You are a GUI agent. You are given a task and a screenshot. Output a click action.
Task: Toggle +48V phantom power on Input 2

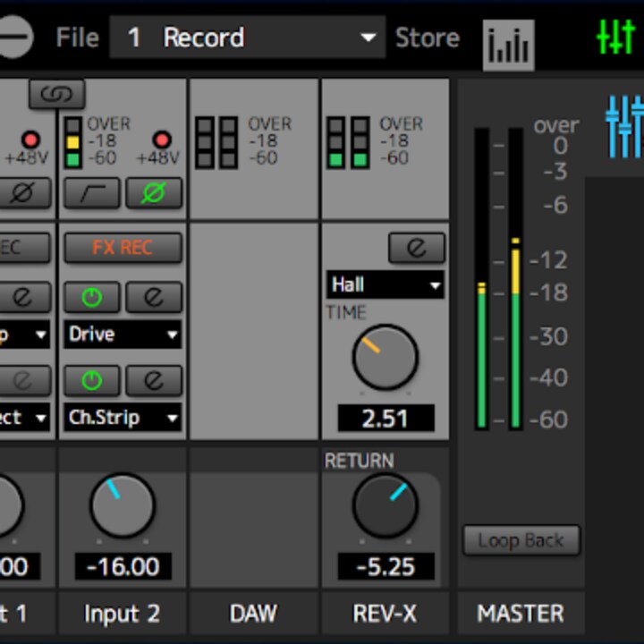click(x=162, y=140)
